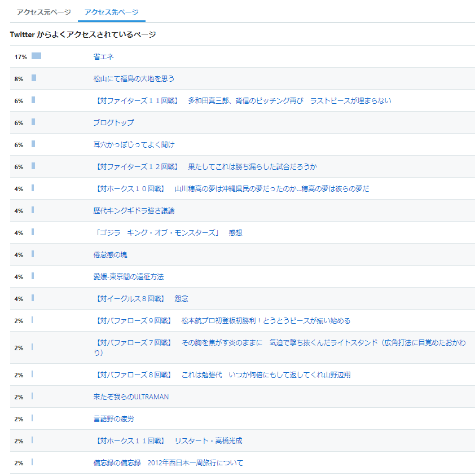Open 松山にて福島の大地を思う link
Image resolution: width=475 pixels, height=476 pixels.
click(x=134, y=79)
